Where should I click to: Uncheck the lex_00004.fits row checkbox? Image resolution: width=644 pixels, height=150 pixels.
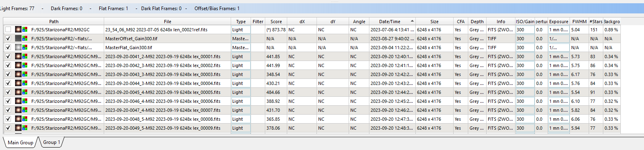(8, 83)
